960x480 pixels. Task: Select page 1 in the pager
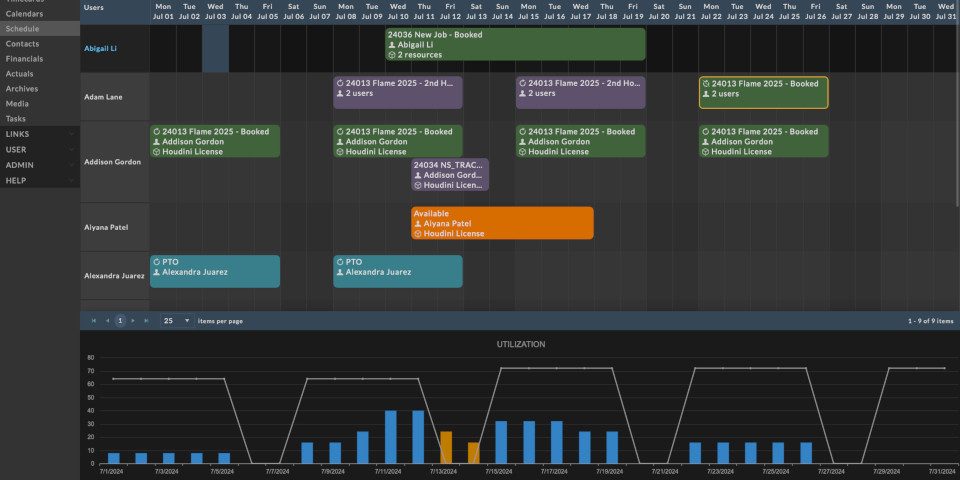(x=120, y=321)
